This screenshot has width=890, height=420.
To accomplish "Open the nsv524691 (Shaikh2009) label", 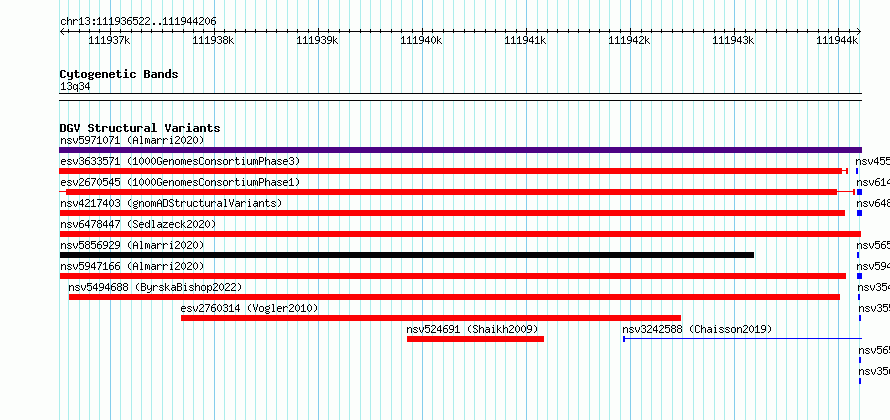I will click(472, 329).
